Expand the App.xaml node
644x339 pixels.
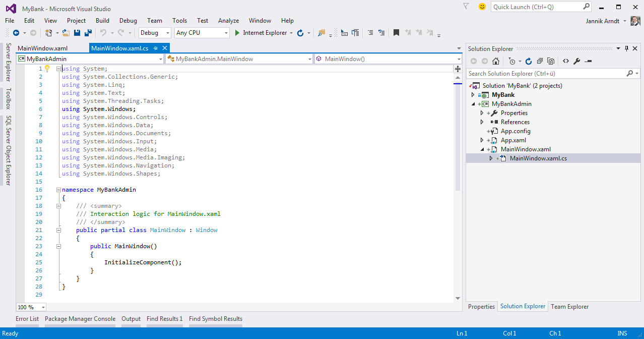tap(482, 140)
